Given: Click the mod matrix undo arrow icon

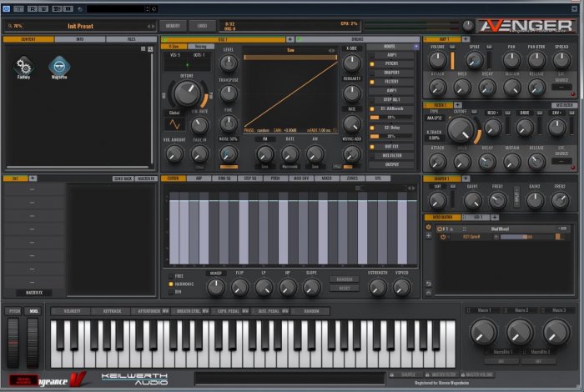Looking at the screenshot, I should [428, 284].
